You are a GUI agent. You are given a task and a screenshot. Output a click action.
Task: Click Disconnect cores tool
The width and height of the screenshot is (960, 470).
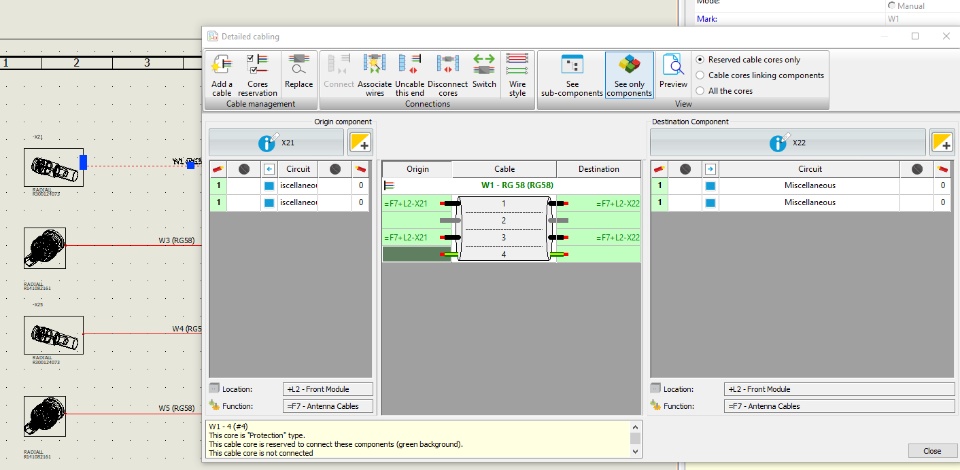(x=448, y=75)
